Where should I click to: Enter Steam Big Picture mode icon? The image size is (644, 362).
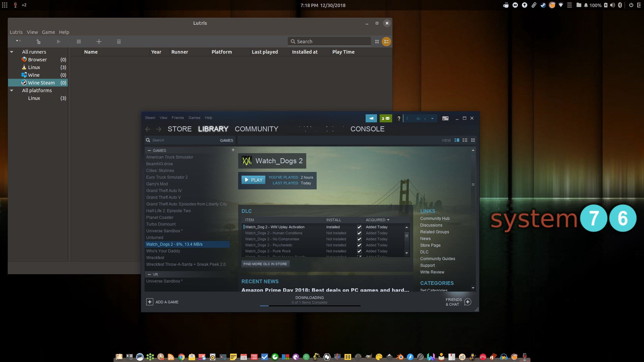click(x=445, y=118)
